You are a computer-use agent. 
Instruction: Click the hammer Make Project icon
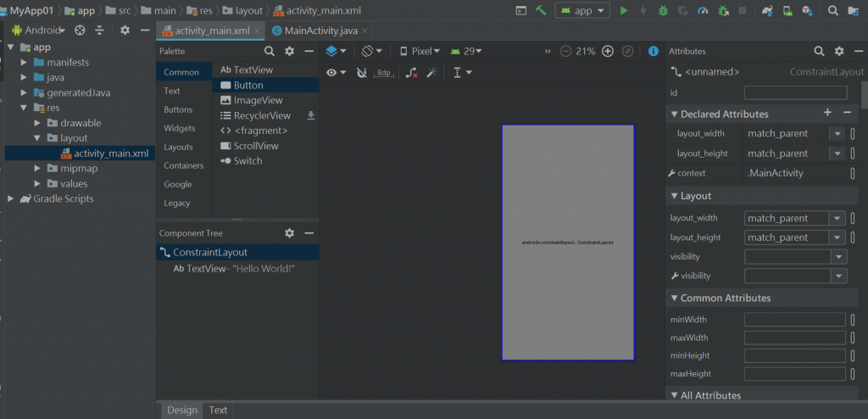(x=539, y=11)
